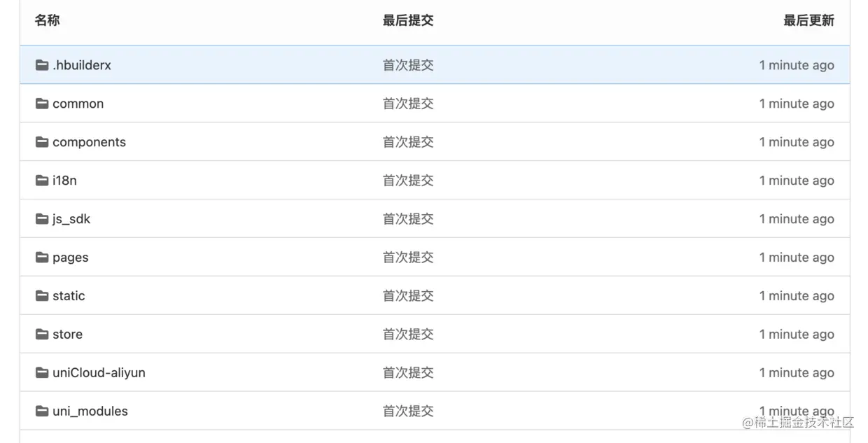Open the pages directory name
Image resolution: width=868 pixels, height=443 pixels.
click(x=71, y=258)
